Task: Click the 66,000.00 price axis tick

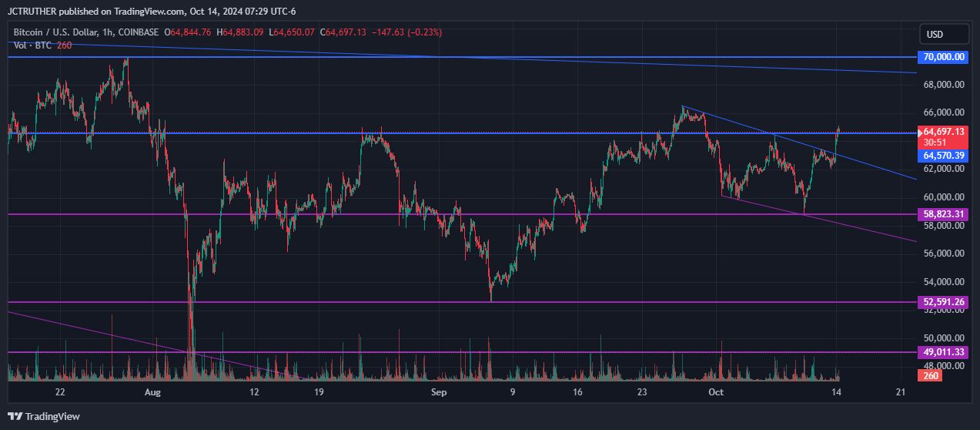Action: tap(943, 113)
